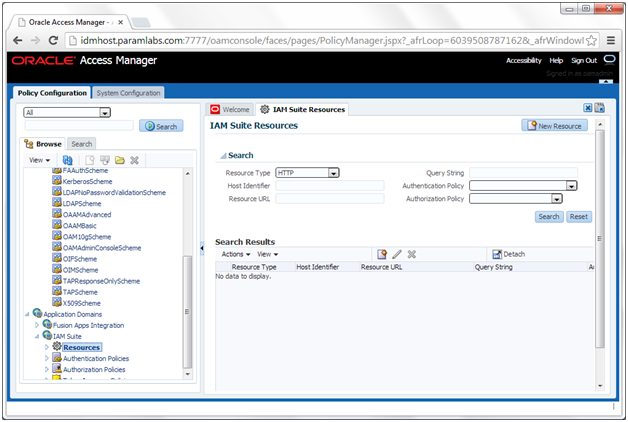Select KerberosScheme in the tree
The image size is (628, 422).
coord(87,181)
